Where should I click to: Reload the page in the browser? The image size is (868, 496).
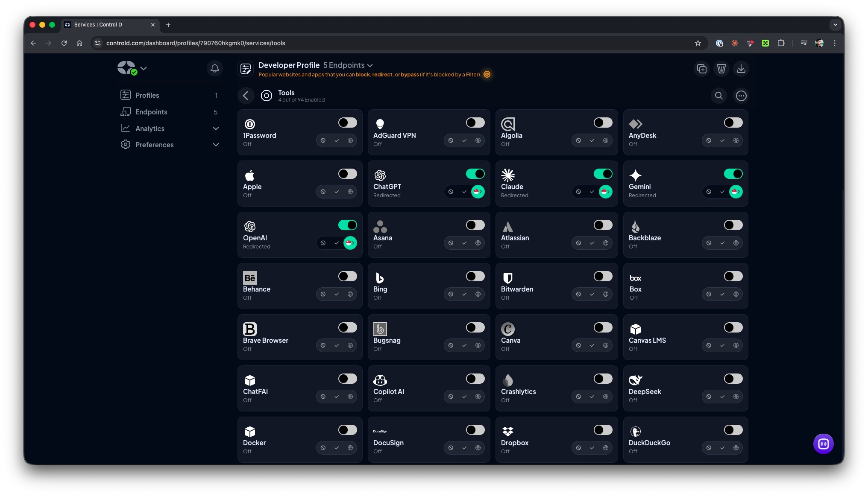(x=64, y=43)
